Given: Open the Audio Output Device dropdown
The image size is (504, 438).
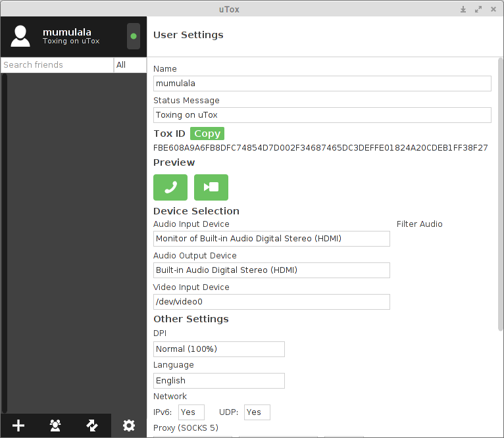Looking at the screenshot, I should pos(272,270).
